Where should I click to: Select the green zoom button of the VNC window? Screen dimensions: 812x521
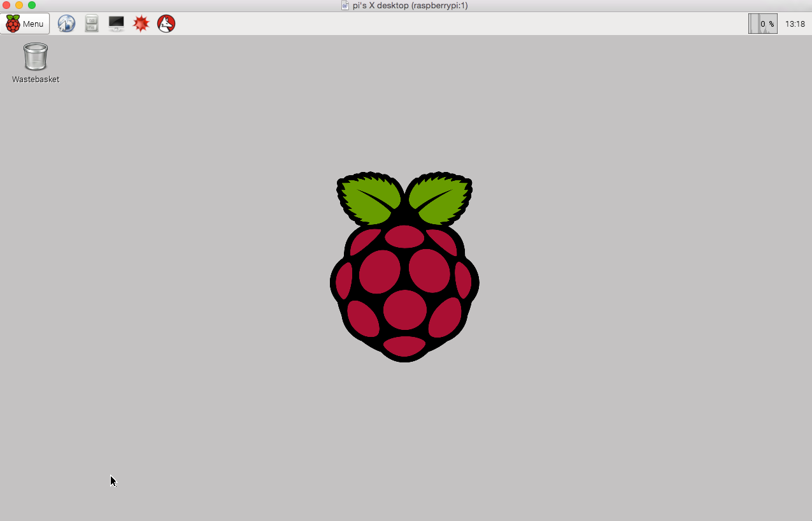pos(32,6)
